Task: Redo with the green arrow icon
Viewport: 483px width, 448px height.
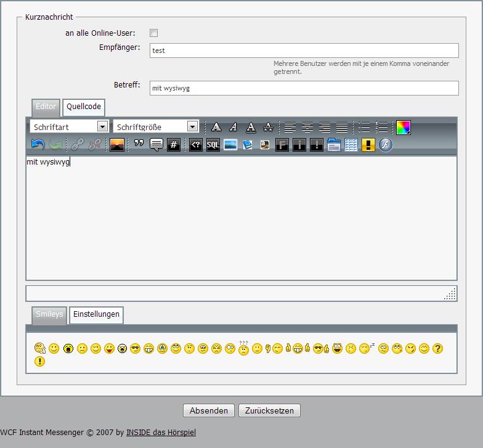Action: (55, 144)
